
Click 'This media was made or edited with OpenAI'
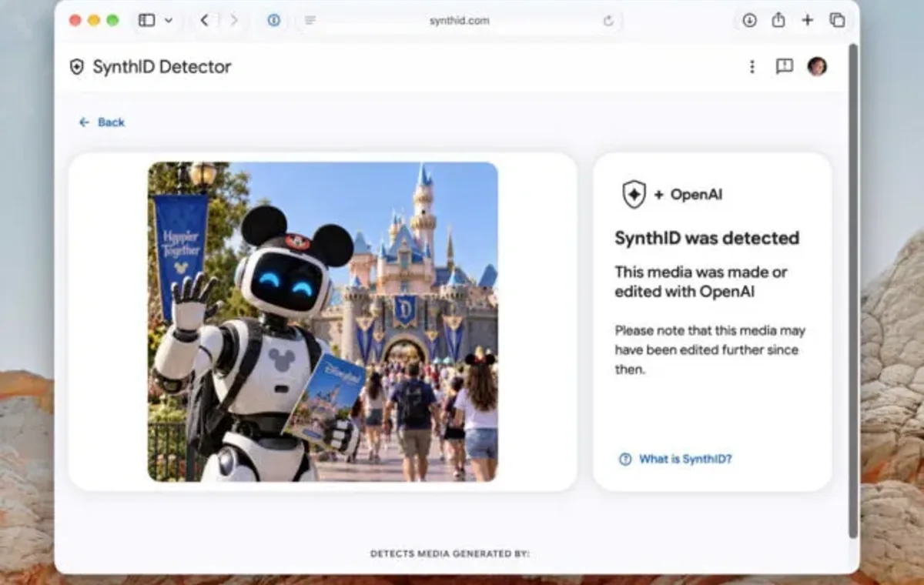tap(701, 282)
